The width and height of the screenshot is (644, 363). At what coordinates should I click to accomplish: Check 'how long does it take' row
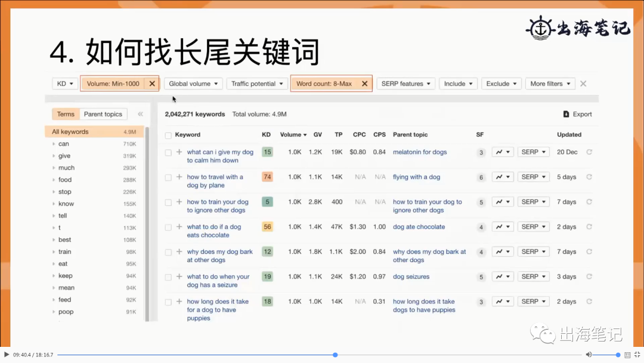(168, 302)
